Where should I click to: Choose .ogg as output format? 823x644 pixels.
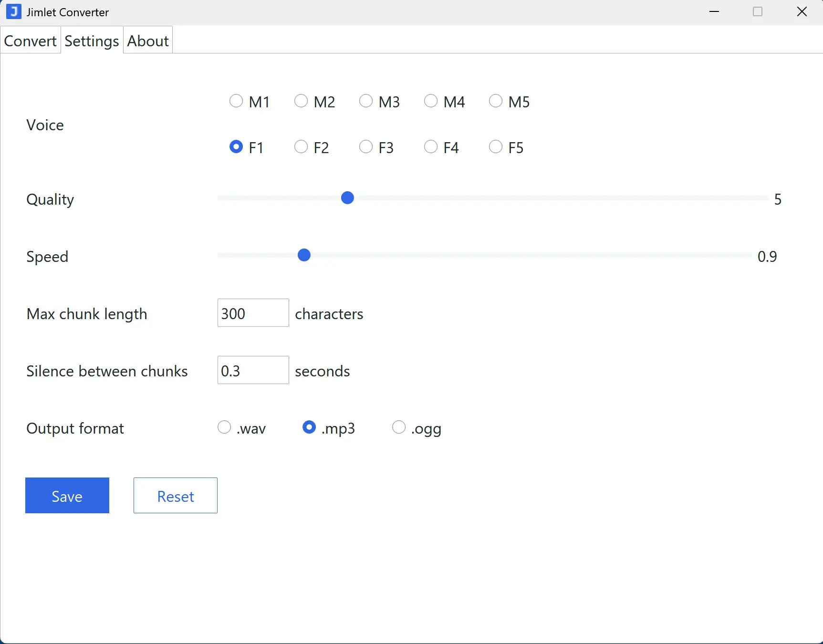coord(398,427)
